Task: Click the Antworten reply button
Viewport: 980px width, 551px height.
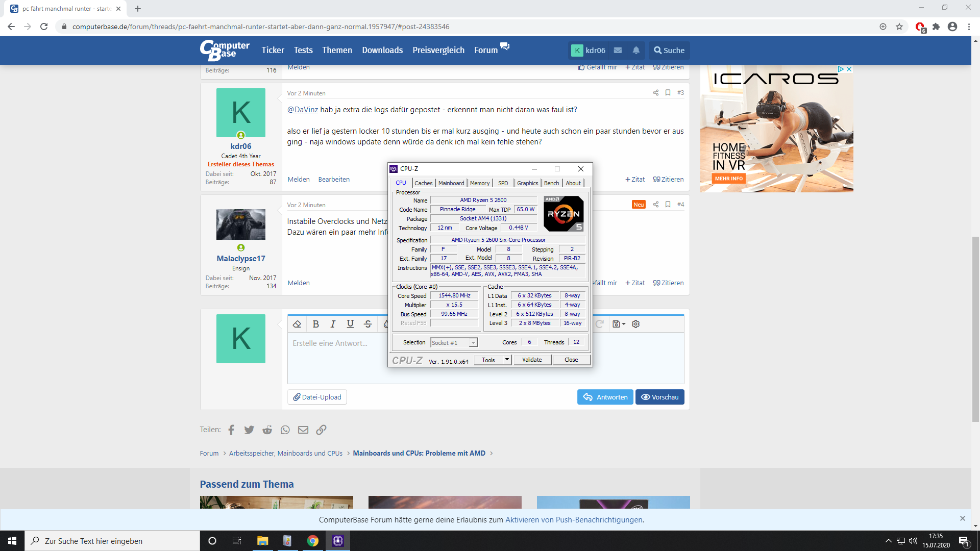Action: 605,397
